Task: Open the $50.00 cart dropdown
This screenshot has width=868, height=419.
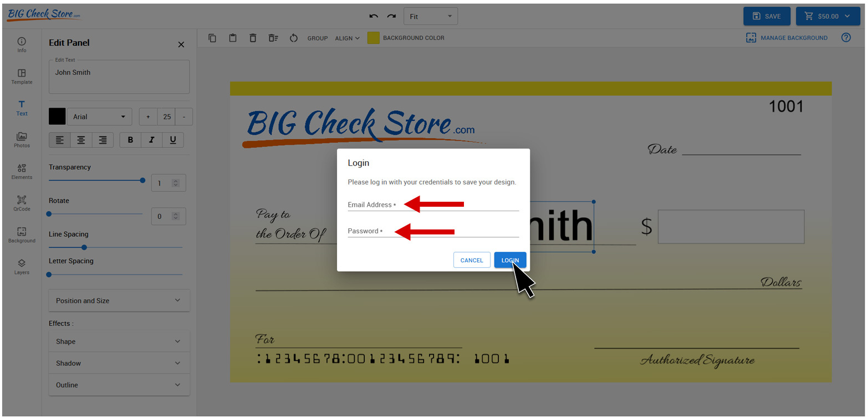Action: pos(828,16)
